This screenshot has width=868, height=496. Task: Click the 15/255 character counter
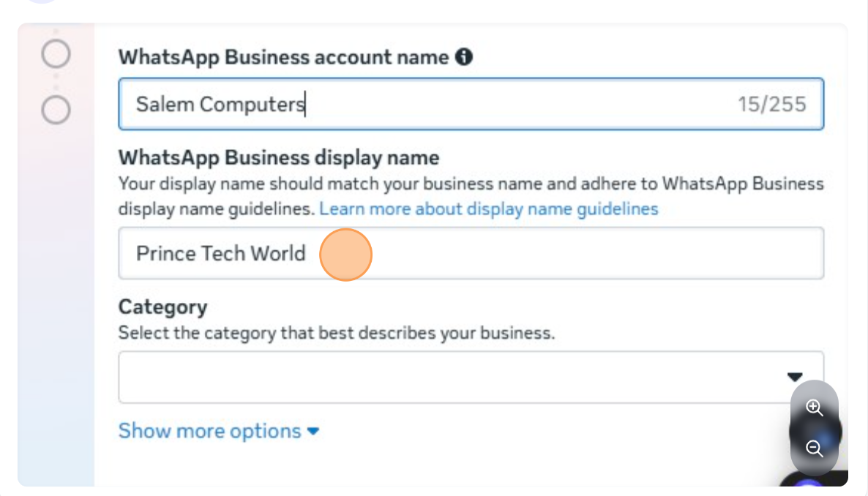tap(771, 105)
